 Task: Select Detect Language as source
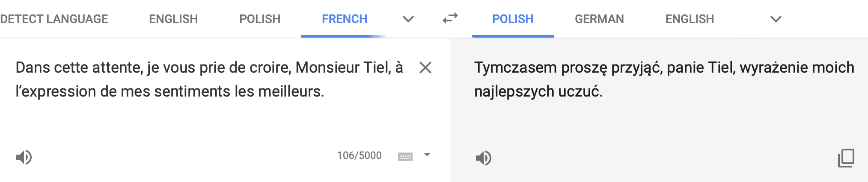(x=54, y=19)
